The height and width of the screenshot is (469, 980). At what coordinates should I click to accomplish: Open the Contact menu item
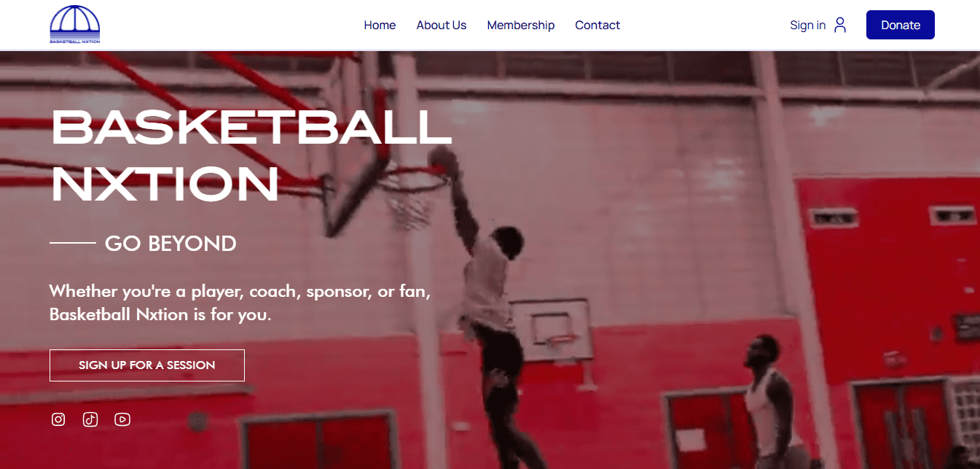597,25
